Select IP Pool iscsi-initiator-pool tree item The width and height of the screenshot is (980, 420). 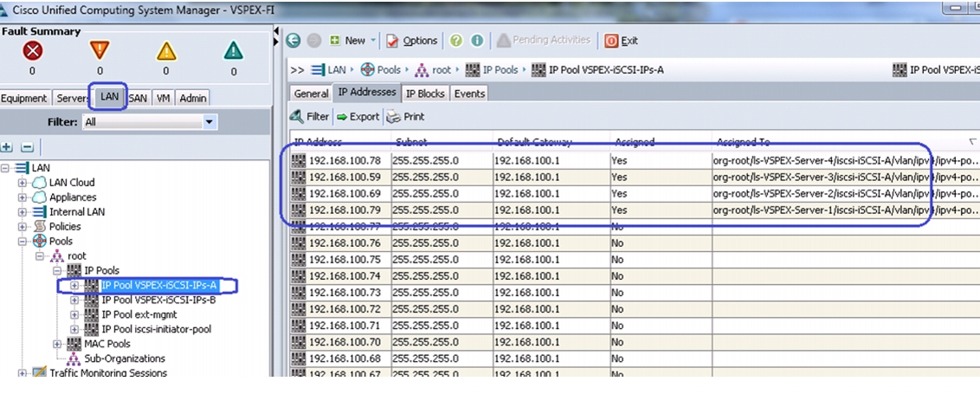pos(156,329)
